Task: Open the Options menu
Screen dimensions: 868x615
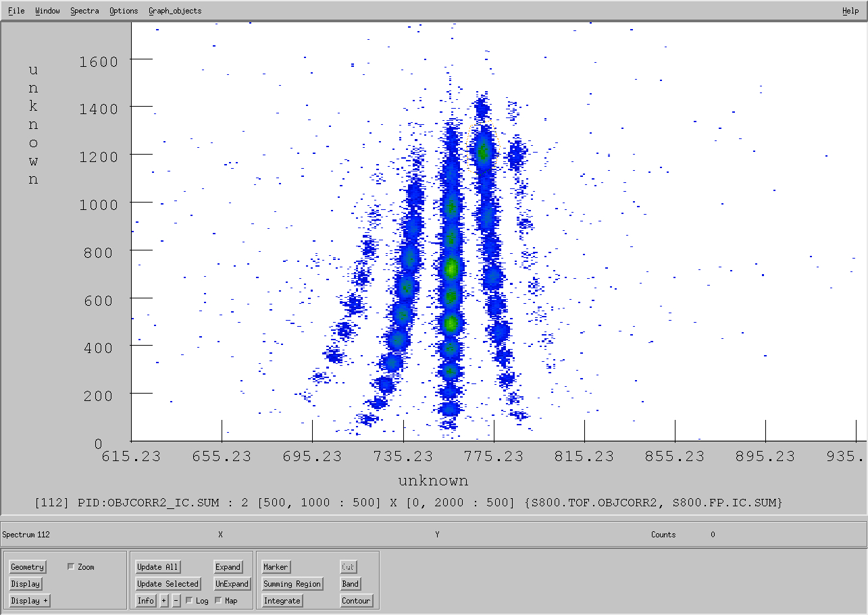Action: point(124,11)
